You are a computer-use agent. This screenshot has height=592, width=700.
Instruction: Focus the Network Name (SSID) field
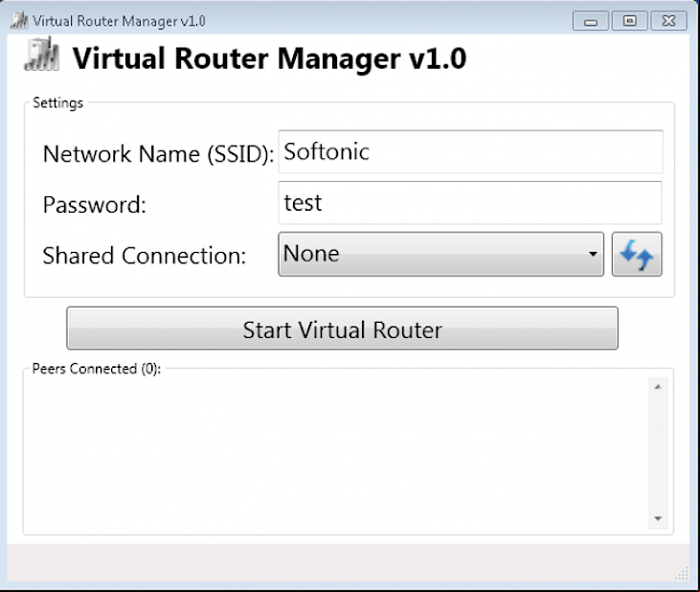470,151
